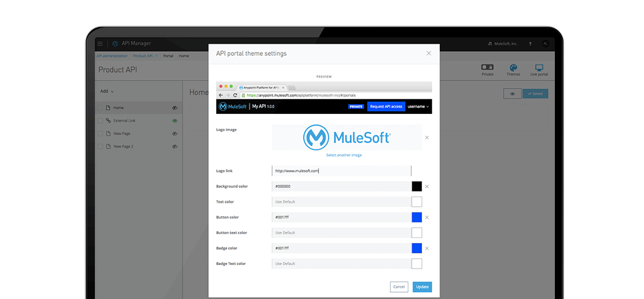
Task: Open the Button text color swatch
Action: 417,232
